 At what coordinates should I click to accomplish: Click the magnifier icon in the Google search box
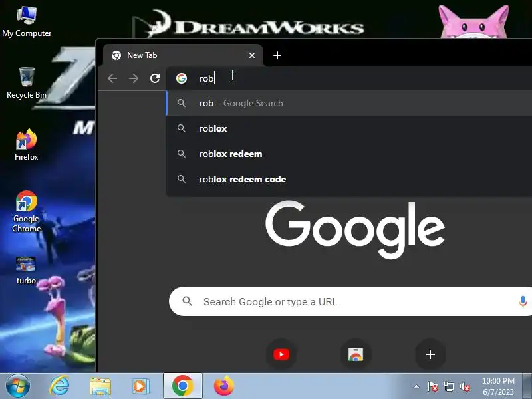click(187, 301)
